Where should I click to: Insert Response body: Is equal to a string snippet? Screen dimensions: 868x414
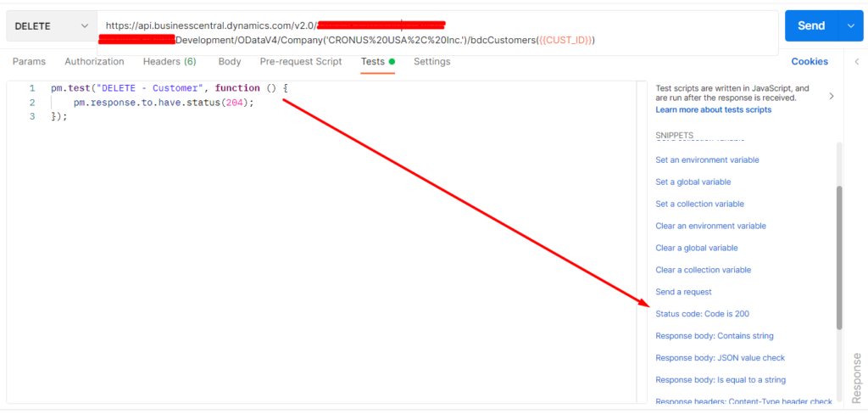coord(721,380)
